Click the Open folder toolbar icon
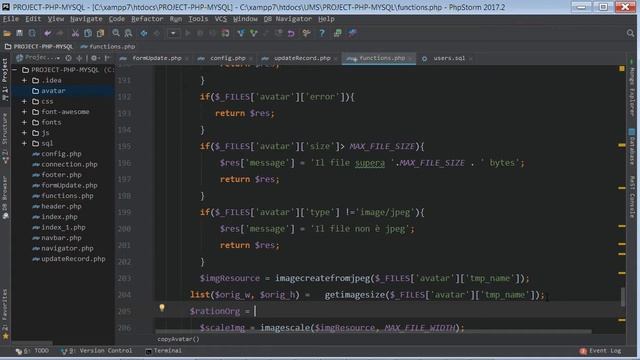640x360 pixels. click(x=7, y=33)
